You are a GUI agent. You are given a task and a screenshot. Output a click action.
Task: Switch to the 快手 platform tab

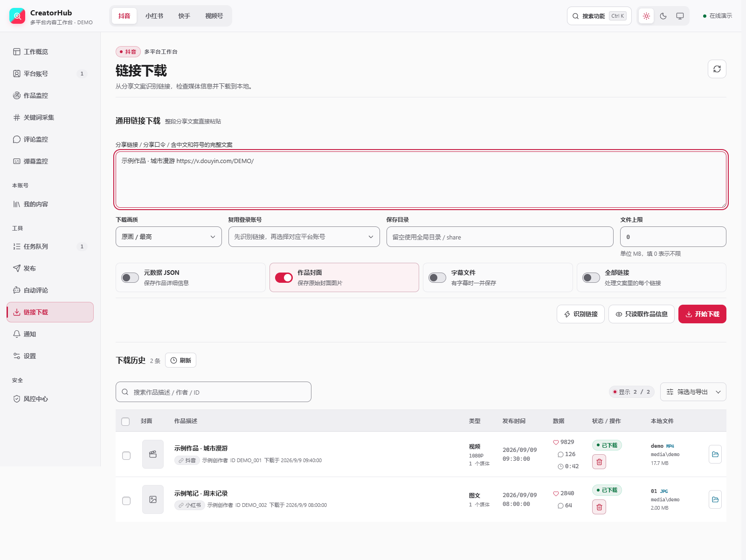tap(184, 16)
